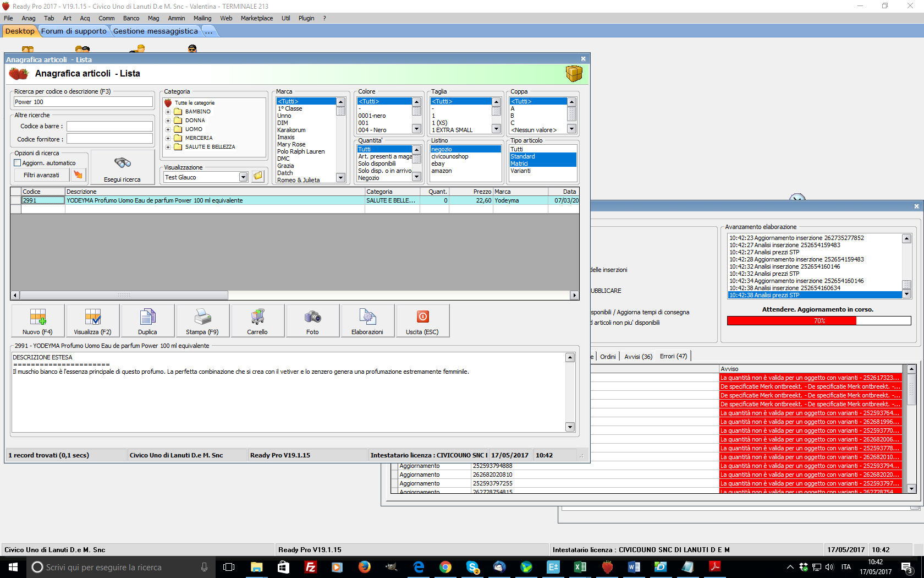Click the Filtri avanzati button

point(41,175)
